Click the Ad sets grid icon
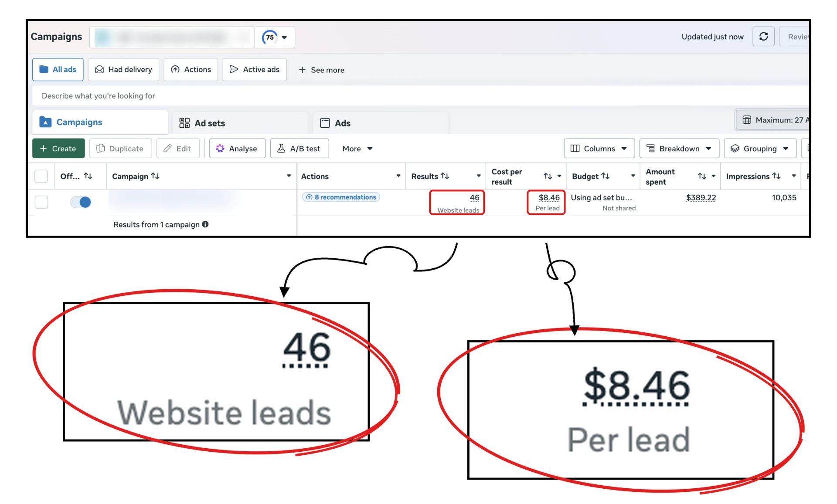Image resolution: width=837 pixels, height=504 pixels. pyautogui.click(x=184, y=123)
